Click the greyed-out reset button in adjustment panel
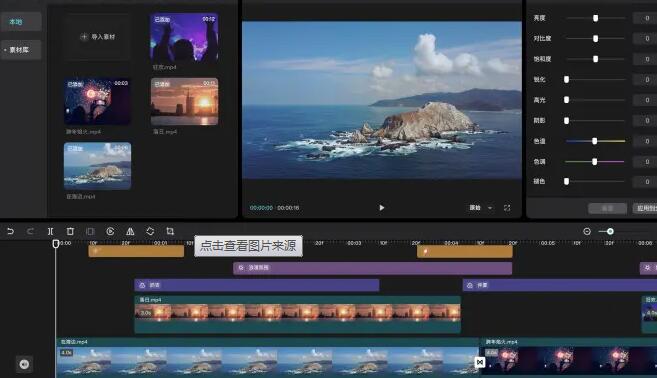The height and width of the screenshot is (378, 657). tap(608, 208)
